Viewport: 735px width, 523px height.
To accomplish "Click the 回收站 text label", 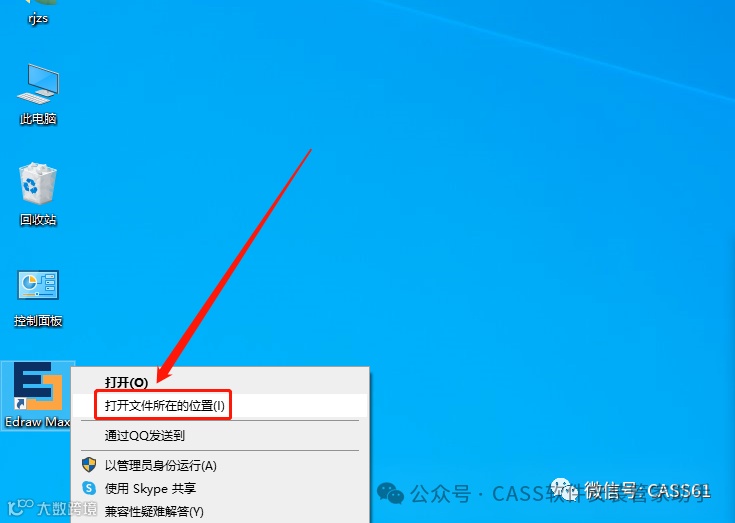I will 38,219.
